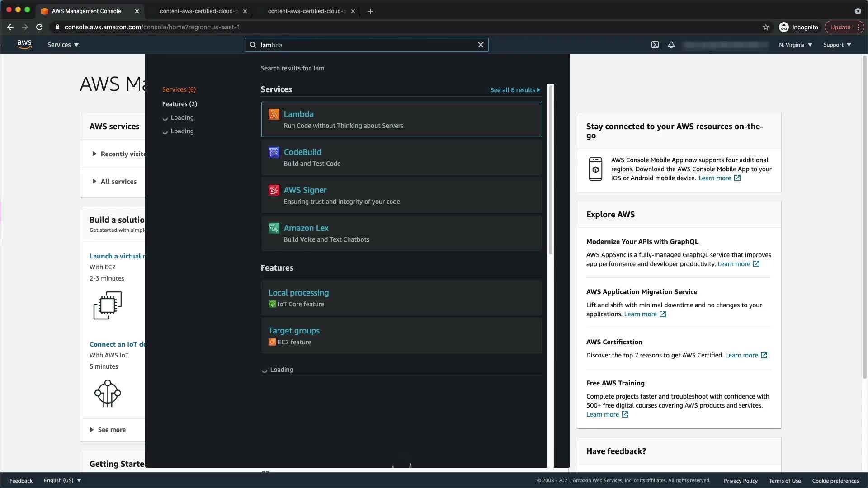Clear the search box with X
This screenshot has width=868, height=488.
(481, 45)
